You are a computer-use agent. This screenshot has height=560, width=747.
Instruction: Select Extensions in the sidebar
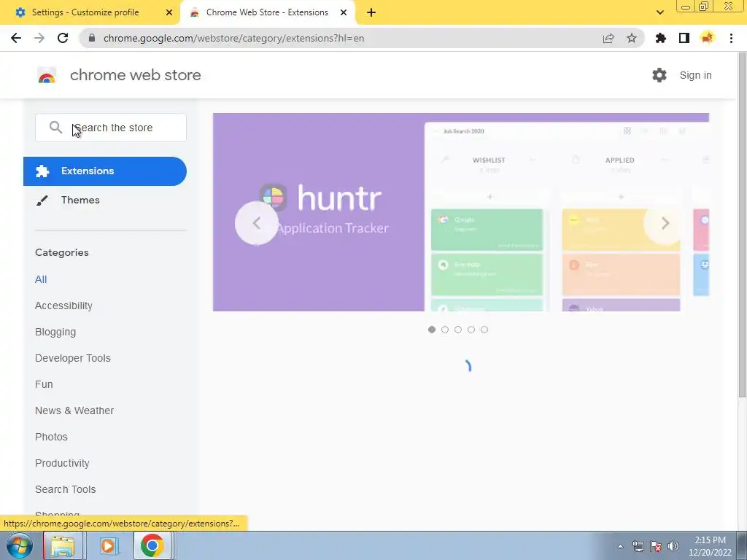[105, 171]
